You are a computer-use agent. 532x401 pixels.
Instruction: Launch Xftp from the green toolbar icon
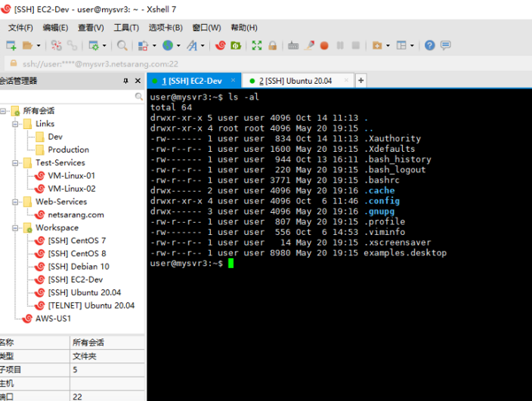tap(236, 45)
